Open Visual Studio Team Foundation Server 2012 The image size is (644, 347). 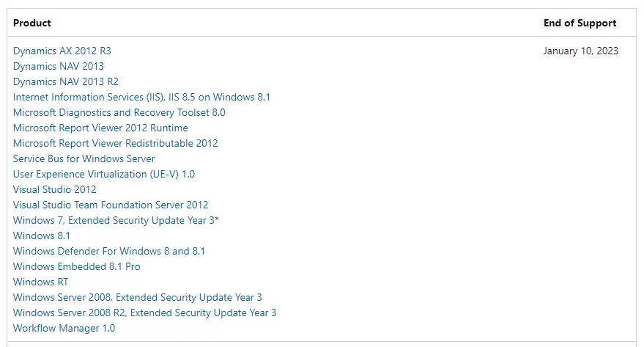click(111, 205)
